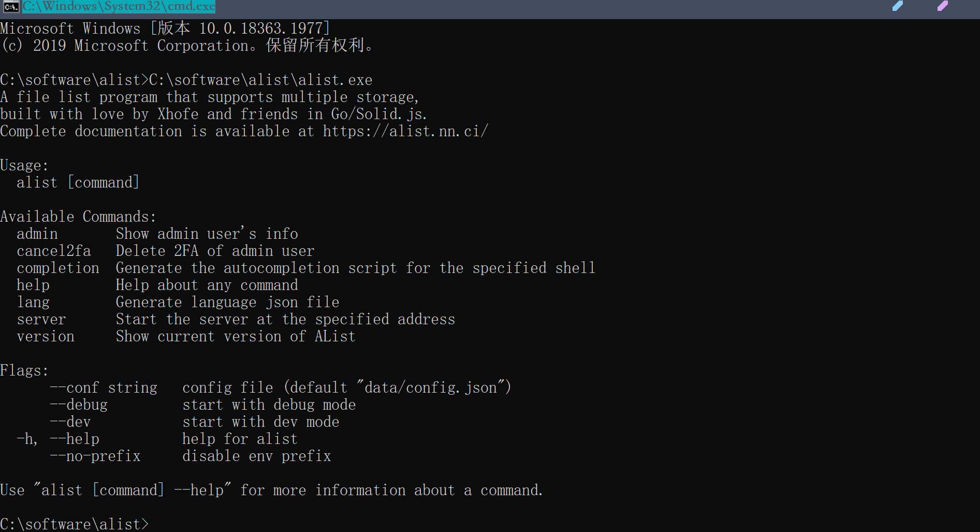This screenshot has width=980, height=532.
Task: Click the C:\Windows\System32\cmd.exe window title
Action: click(x=119, y=6)
